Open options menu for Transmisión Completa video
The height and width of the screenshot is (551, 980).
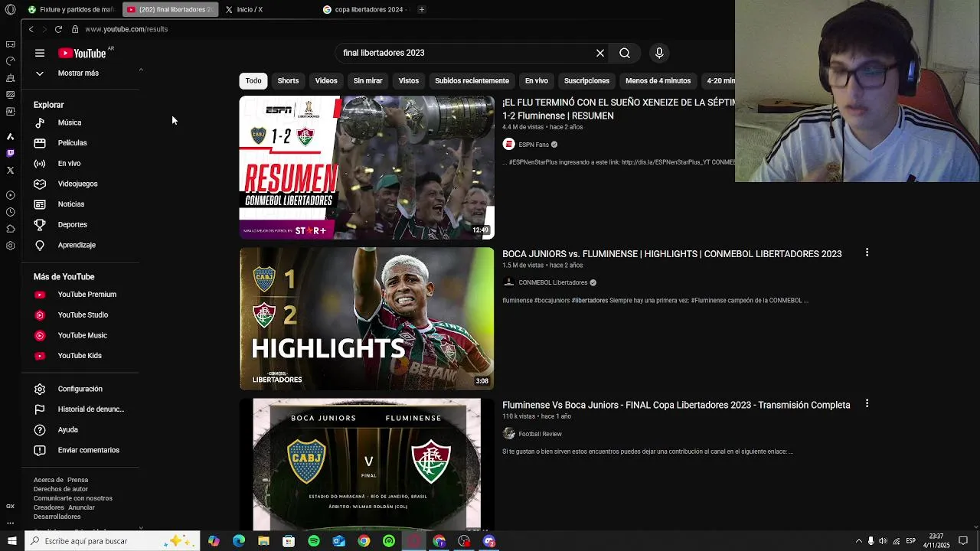(867, 403)
